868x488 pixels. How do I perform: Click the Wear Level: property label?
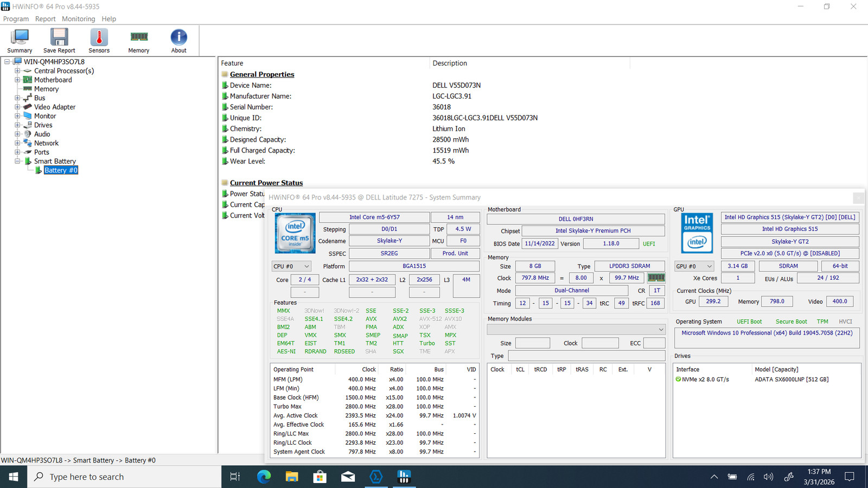(247, 161)
